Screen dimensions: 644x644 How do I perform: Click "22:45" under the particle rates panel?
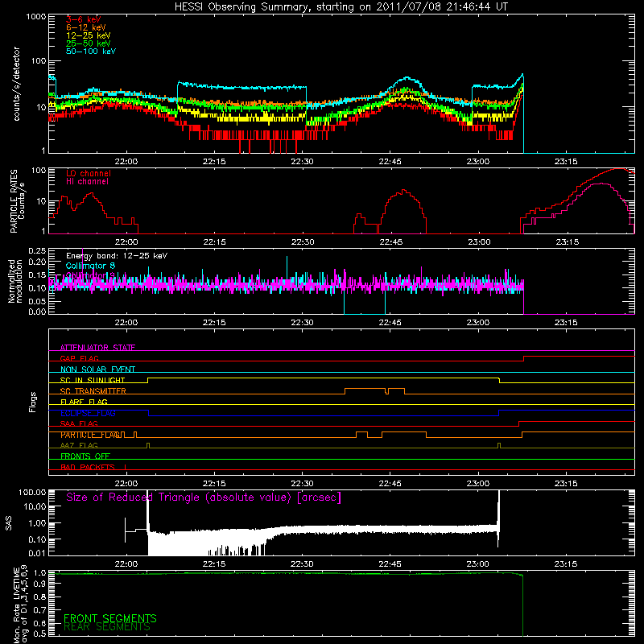point(390,242)
